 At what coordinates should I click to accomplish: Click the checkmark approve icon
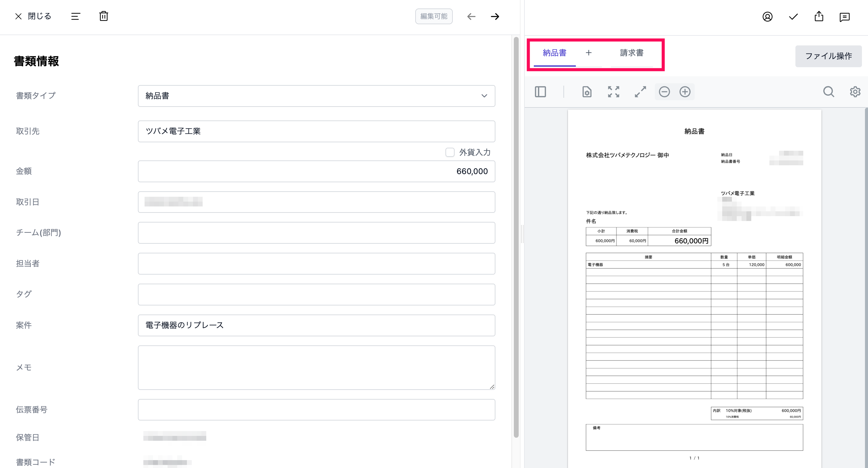[793, 17]
